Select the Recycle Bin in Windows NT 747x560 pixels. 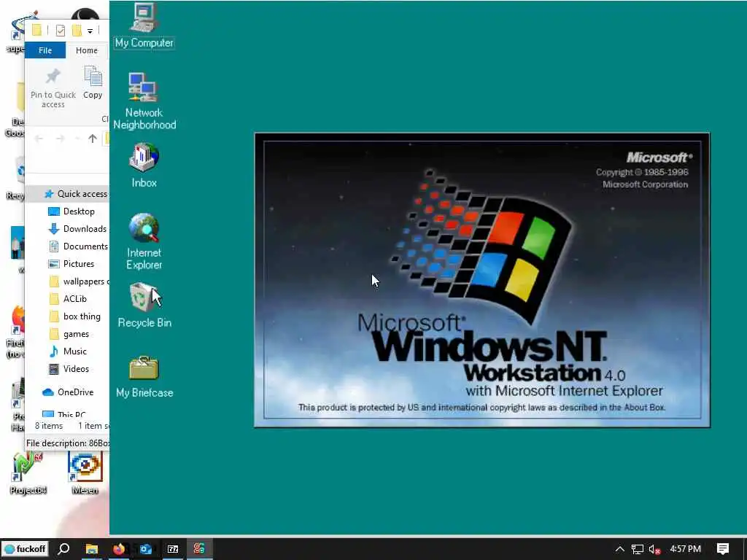pyautogui.click(x=144, y=306)
